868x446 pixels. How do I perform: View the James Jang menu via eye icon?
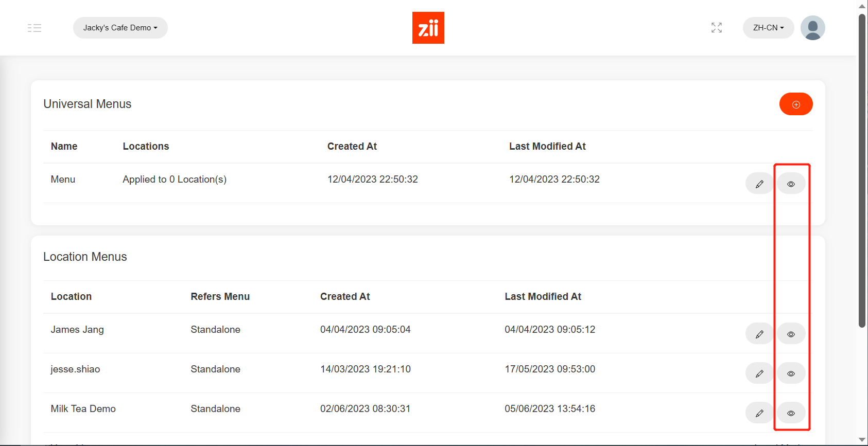click(x=791, y=334)
